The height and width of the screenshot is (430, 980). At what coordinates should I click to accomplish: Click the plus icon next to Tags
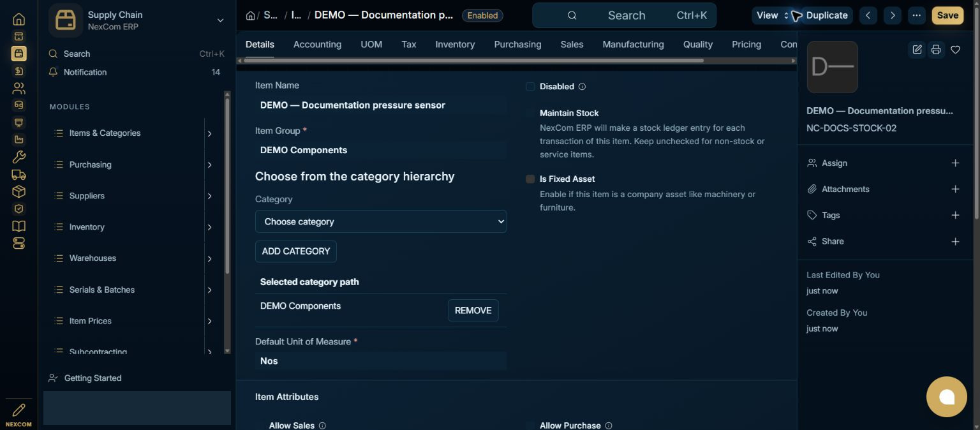[x=955, y=216]
